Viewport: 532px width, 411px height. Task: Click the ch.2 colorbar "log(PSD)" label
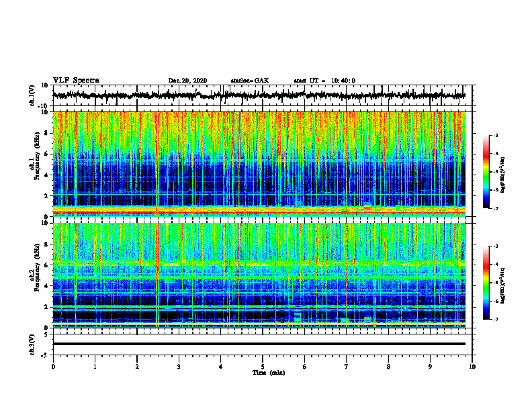point(503,286)
